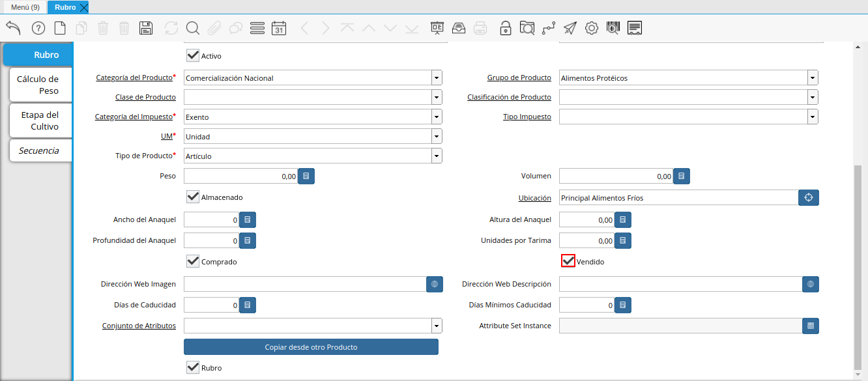Open the Peso calculator
Screen dimensions: 868x381
(306, 175)
